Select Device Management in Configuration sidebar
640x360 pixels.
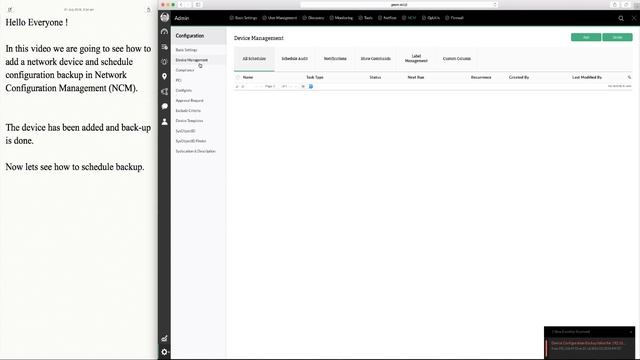point(191,60)
